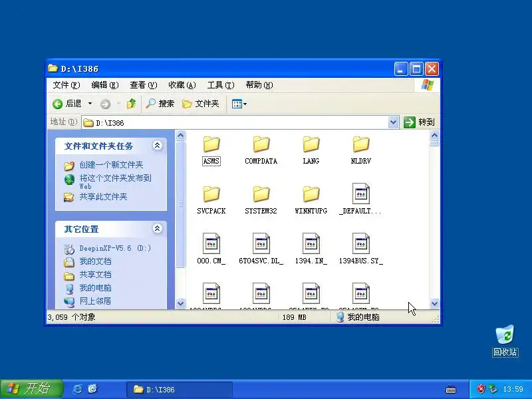Image resolution: width=532 pixels, height=399 pixels.
Task: Click task pane scrollbar down arrow
Action: click(180, 303)
